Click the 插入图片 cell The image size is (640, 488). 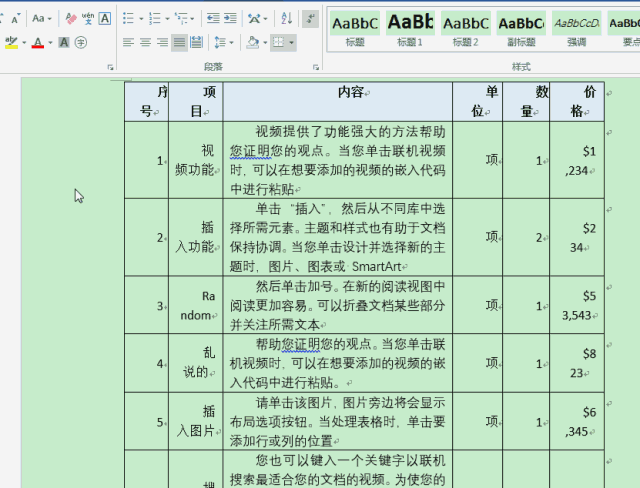(x=196, y=421)
